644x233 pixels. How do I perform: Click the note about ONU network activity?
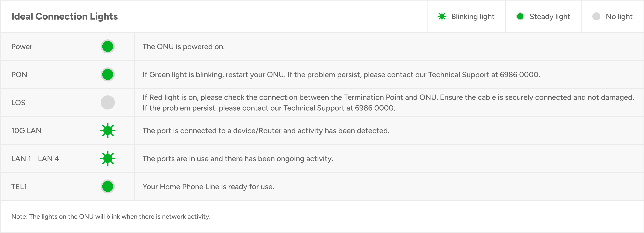[111, 217]
